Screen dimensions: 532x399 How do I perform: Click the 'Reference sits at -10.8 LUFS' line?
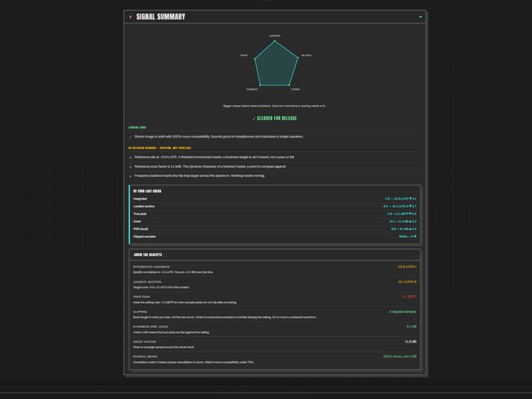click(x=214, y=157)
